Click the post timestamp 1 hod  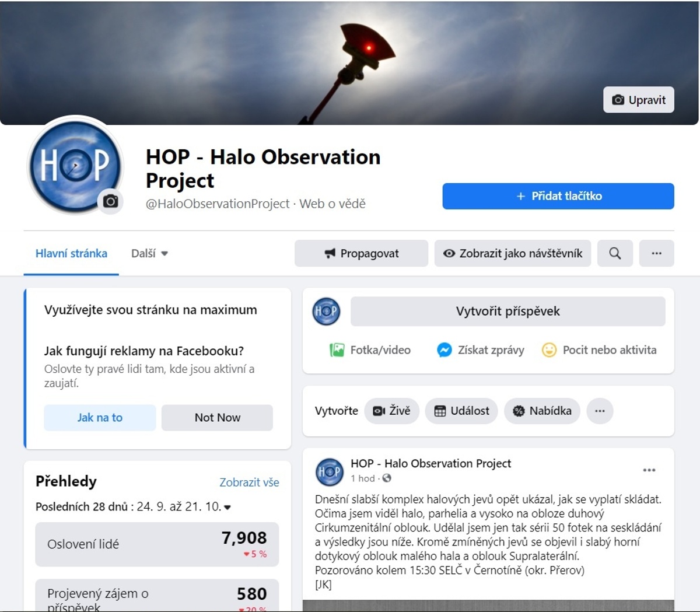(363, 478)
